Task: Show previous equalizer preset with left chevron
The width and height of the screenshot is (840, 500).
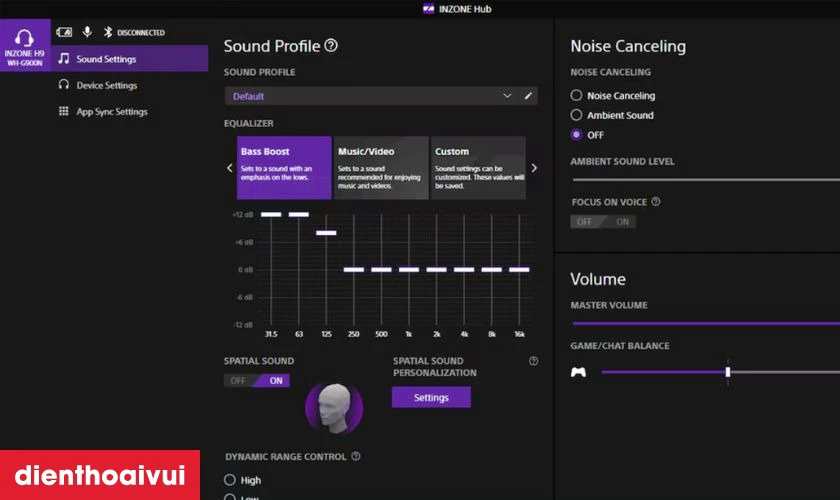Action: pyautogui.click(x=230, y=168)
